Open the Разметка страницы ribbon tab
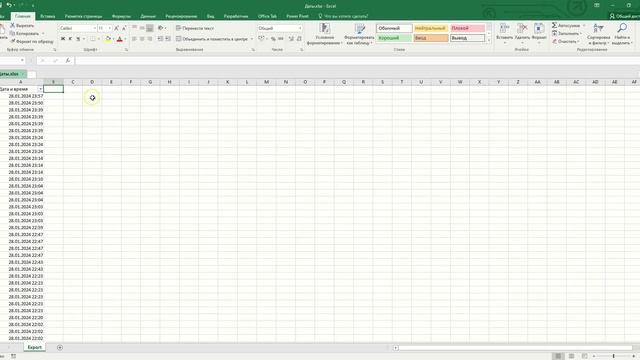 pos(83,16)
